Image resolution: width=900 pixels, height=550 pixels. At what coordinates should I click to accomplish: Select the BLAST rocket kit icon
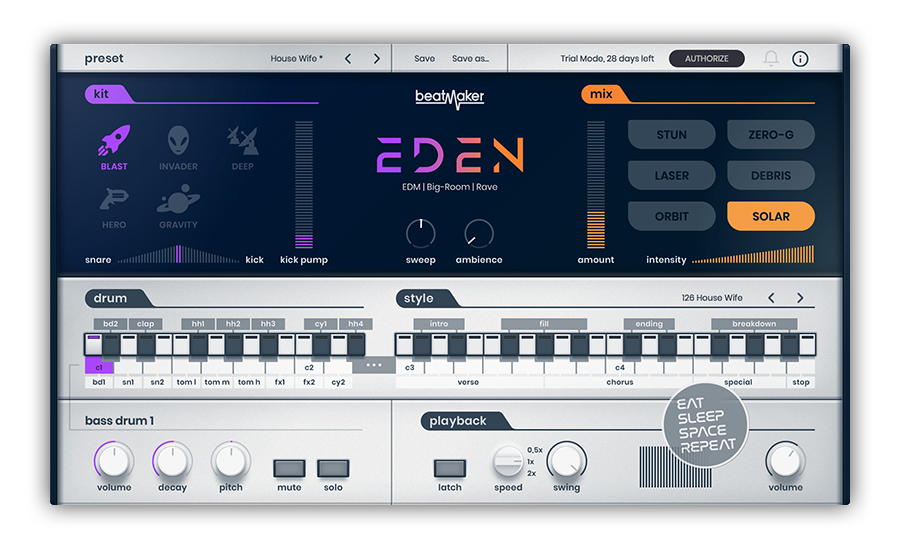coord(114,141)
